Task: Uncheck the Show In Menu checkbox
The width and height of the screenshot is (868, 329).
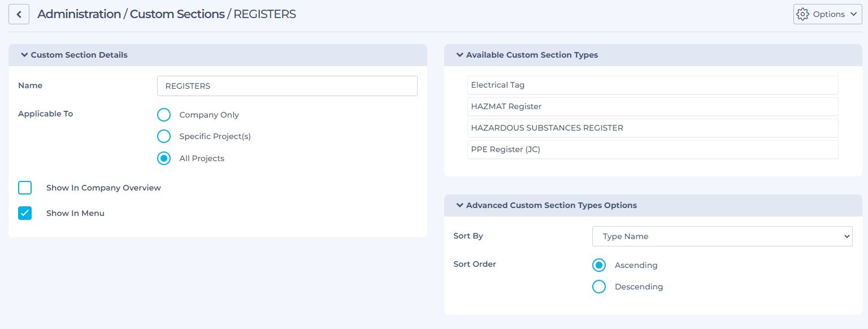Action: (25, 213)
